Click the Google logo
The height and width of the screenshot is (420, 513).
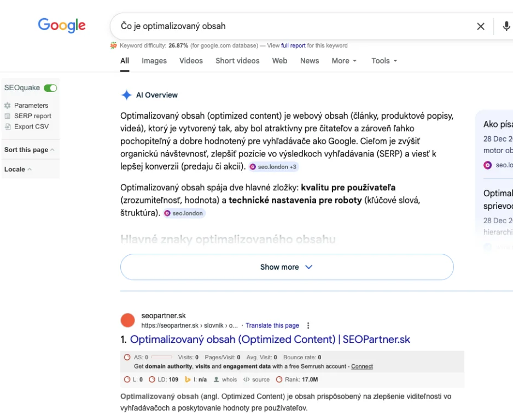[x=62, y=25]
